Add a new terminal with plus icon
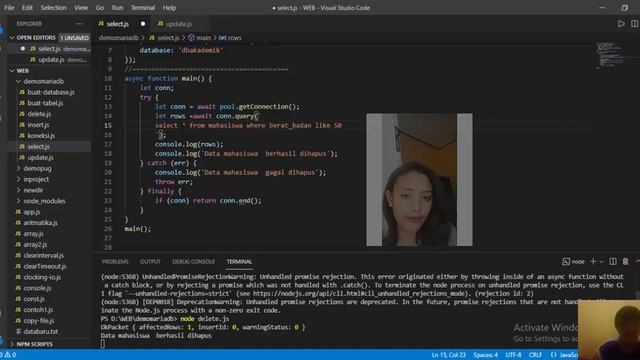Image resolution: width=640 pixels, height=360 pixels. 593,262
